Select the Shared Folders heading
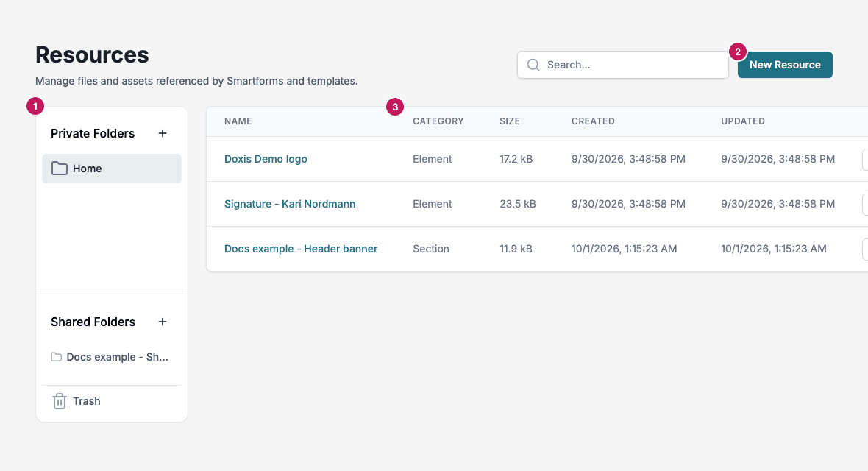 [93, 322]
